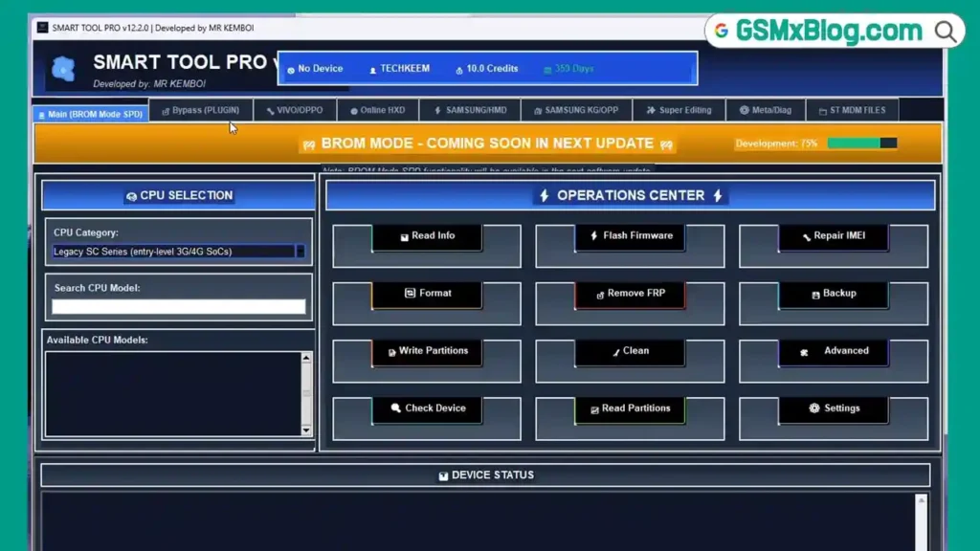Click the 10.0 Credits indicator

tap(487, 69)
